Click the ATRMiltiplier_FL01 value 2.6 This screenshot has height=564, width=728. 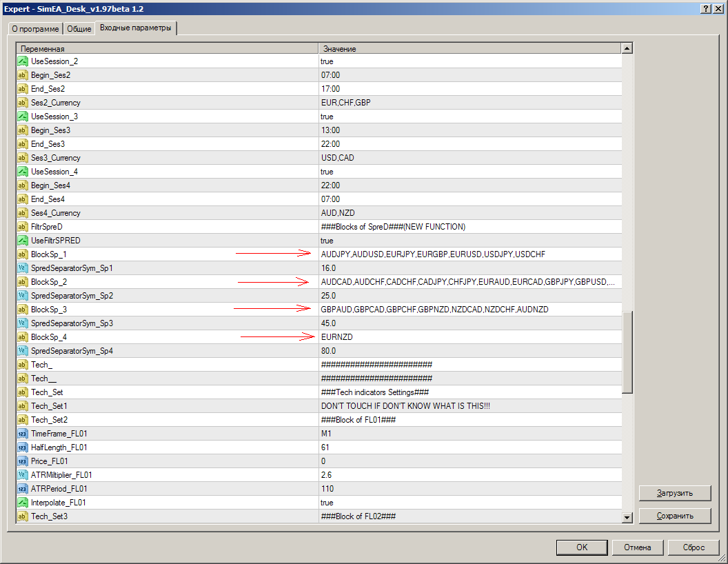(x=326, y=475)
